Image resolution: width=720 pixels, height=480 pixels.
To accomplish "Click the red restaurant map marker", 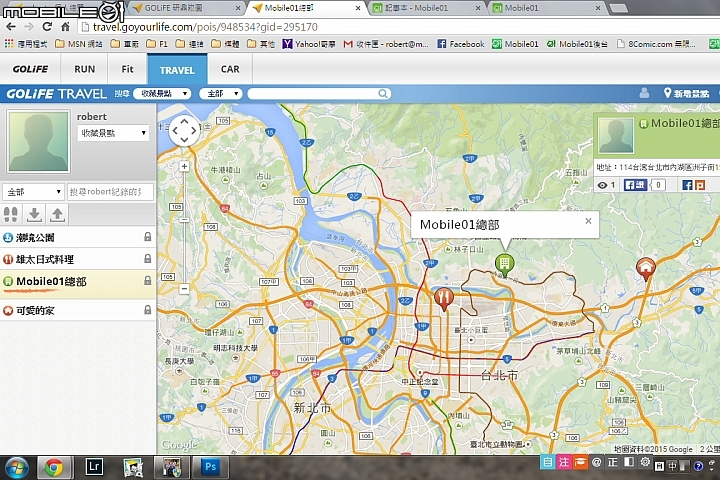I will click(x=444, y=299).
